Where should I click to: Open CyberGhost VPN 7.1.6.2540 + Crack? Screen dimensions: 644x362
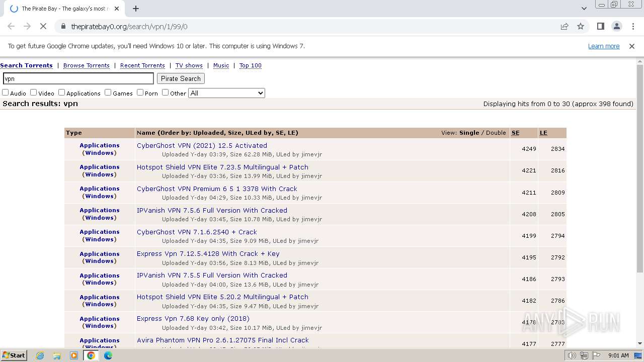point(197,232)
